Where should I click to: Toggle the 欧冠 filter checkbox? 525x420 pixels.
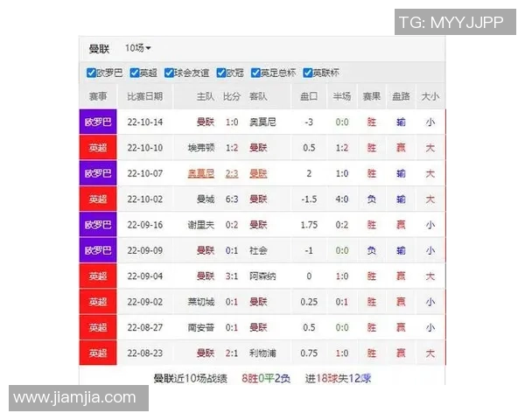(221, 73)
